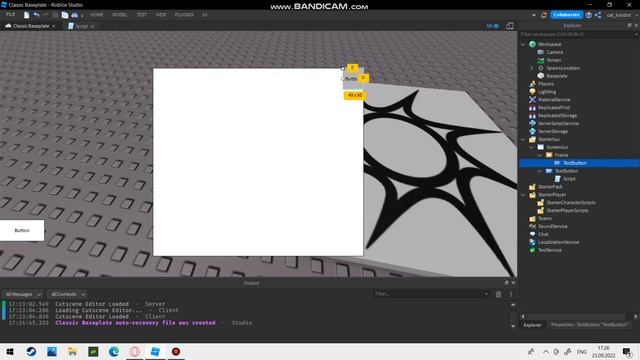Collapse the TextButton node containing Script
640x360 pixels.
point(540,171)
